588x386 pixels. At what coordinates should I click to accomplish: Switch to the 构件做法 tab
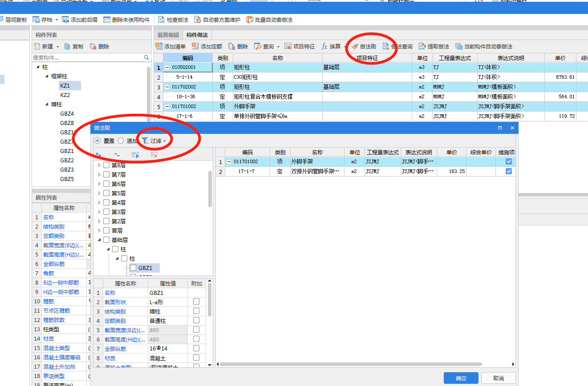[197, 35]
